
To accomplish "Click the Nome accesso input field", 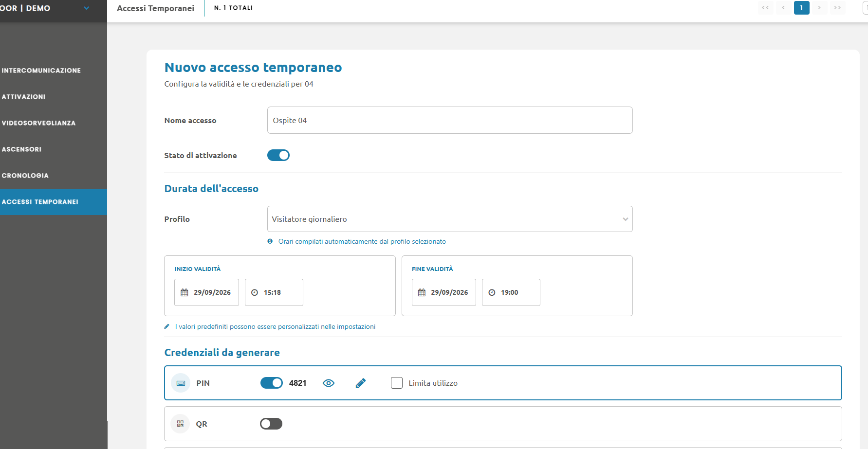I will 450,120.
